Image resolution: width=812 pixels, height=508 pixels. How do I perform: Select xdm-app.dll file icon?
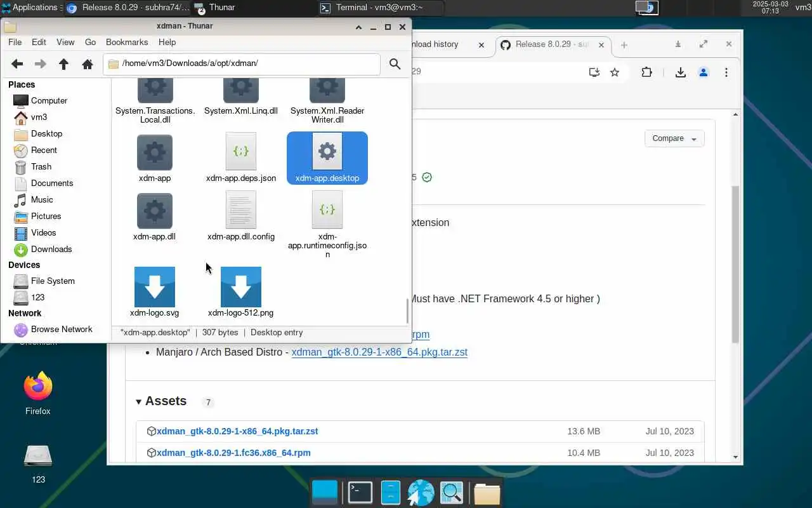point(155,211)
